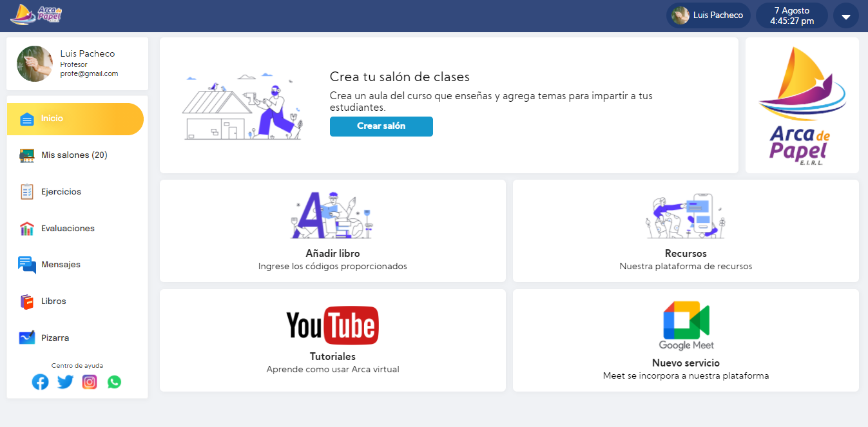
Task: Click the Arca de Papel header logo
Action: click(x=36, y=15)
